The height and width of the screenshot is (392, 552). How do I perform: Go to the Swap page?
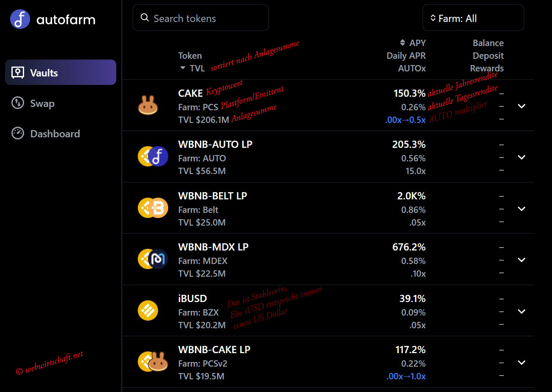point(42,103)
